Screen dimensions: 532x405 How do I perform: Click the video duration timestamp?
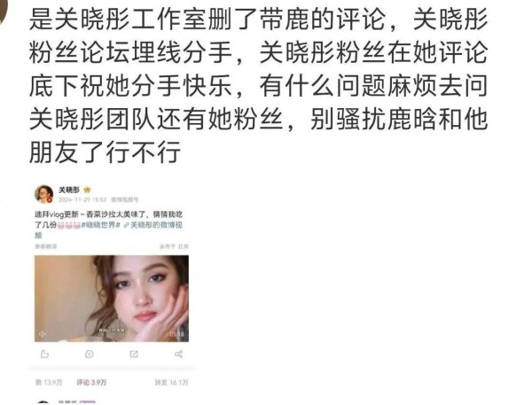click(x=176, y=334)
